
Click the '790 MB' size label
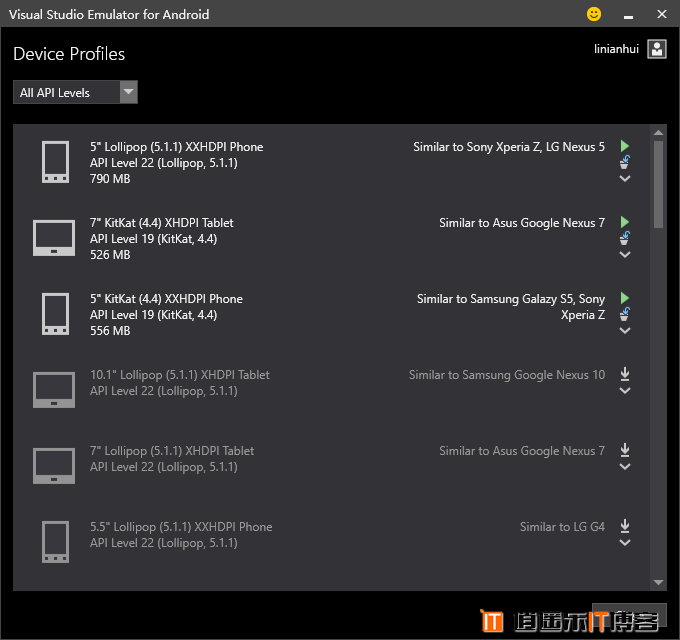pos(110,179)
